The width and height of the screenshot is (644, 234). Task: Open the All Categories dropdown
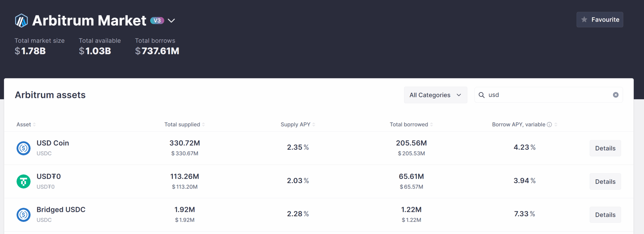435,95
